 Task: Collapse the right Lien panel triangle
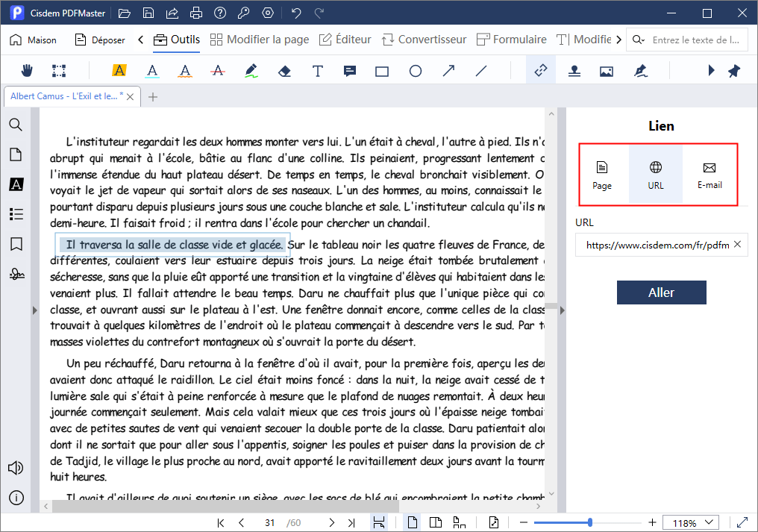click(x=562, y=310)
